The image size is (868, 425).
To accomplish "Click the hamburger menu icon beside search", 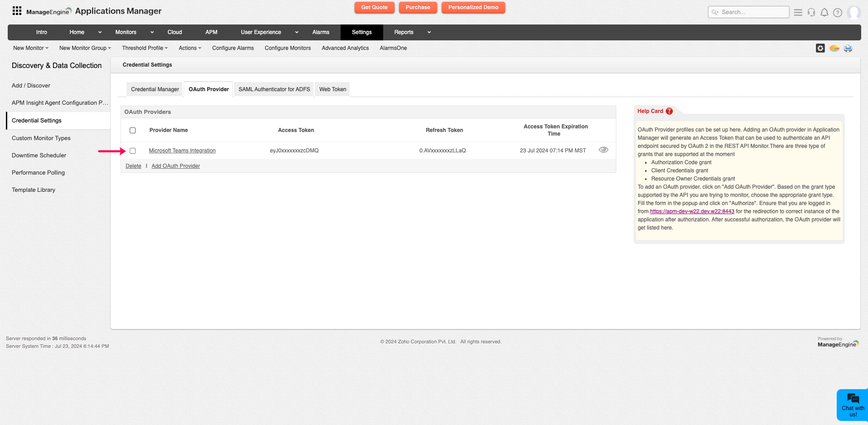I will pyautogui.click(x=798, y=12).
